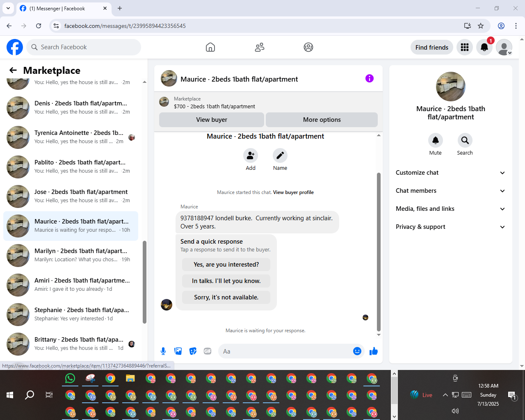Click the Facebook logo
525x420 pixels.
(15, 47)
